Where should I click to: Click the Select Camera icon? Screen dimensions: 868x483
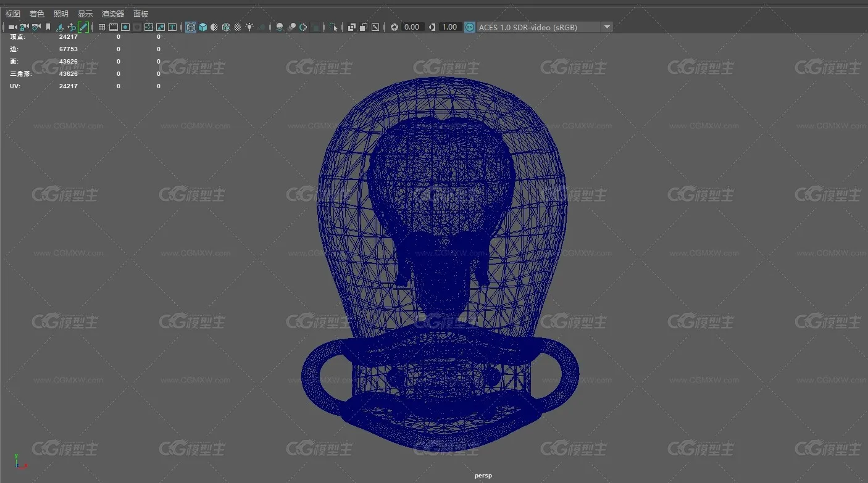[x=12, y=27]
